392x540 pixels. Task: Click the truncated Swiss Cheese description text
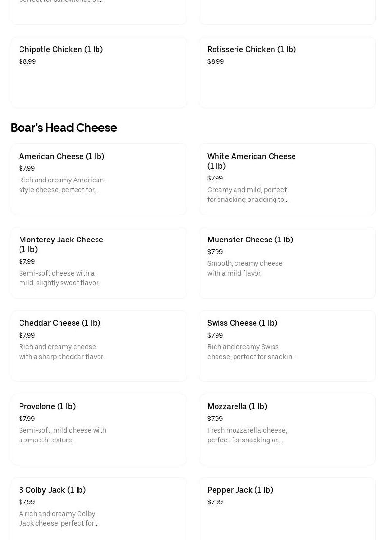point(252,352)
